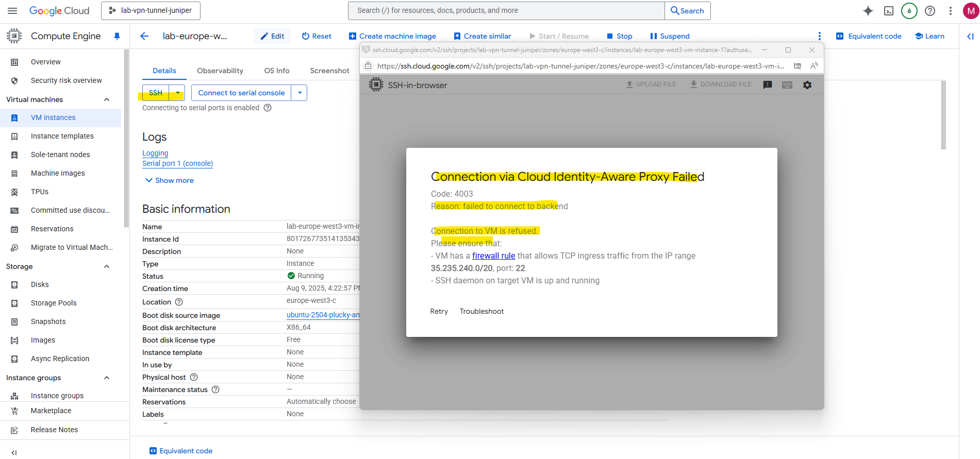Screen dimensions: 980x459
Task: Open the account avatar M
Action: tap(971, 11)
